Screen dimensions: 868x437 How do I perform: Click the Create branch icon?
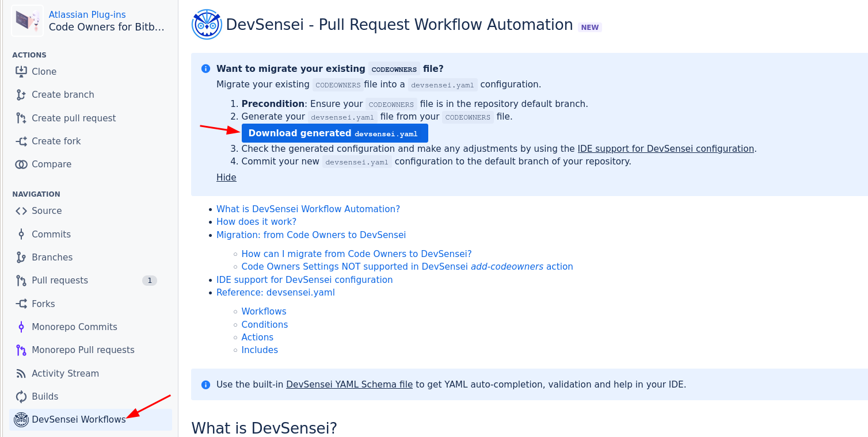pyautogui.click(x=21, y=95)
